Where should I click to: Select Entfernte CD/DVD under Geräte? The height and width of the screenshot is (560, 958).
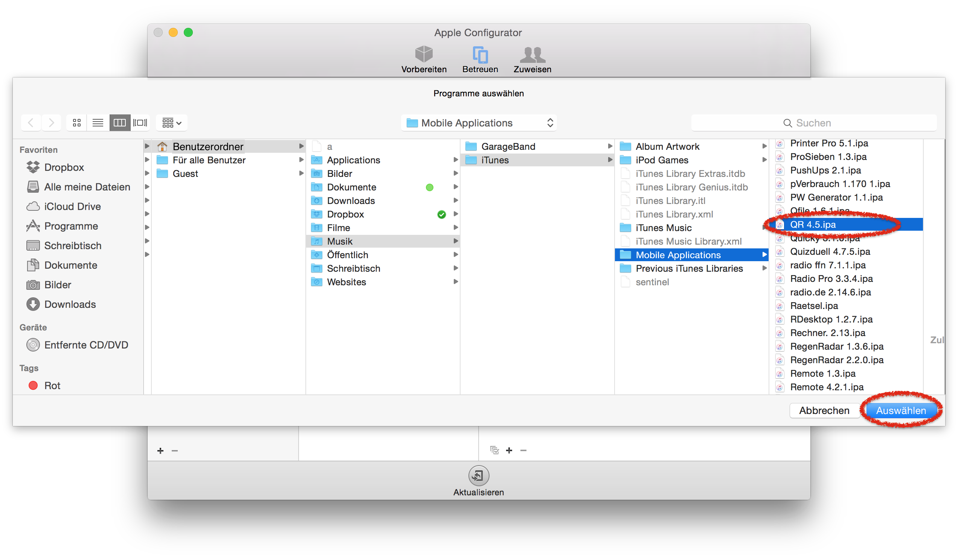pyautogui.click(x=77, y=345)
